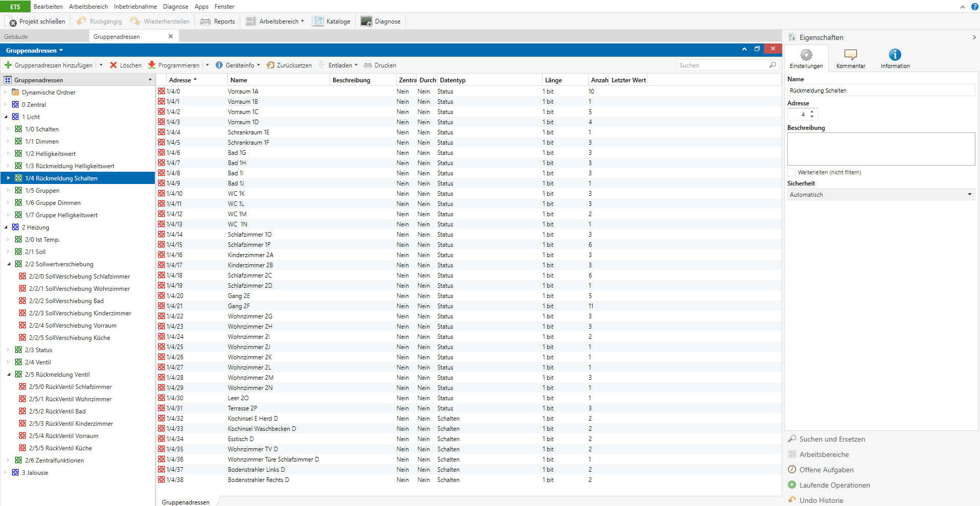980x506 pixels.
Task: Open Gruppenadressen hinzufügen dropdown arrow
Action: (101, 65)
